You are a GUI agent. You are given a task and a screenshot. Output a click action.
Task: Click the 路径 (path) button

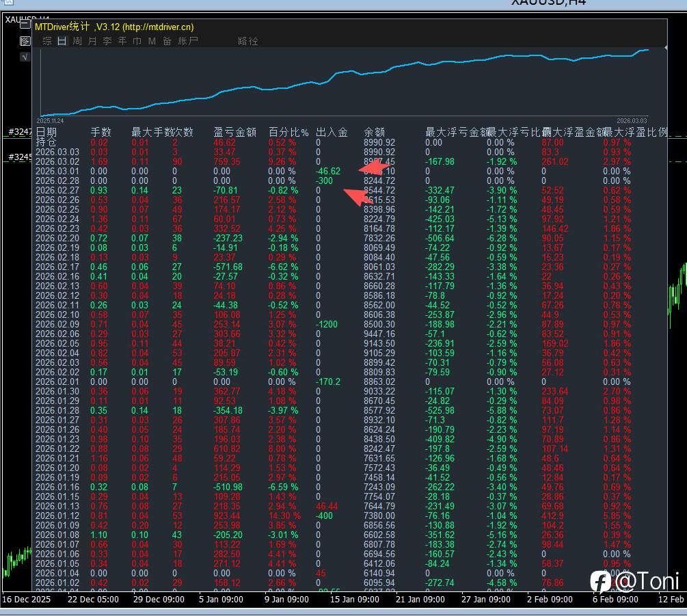[247, 40]
